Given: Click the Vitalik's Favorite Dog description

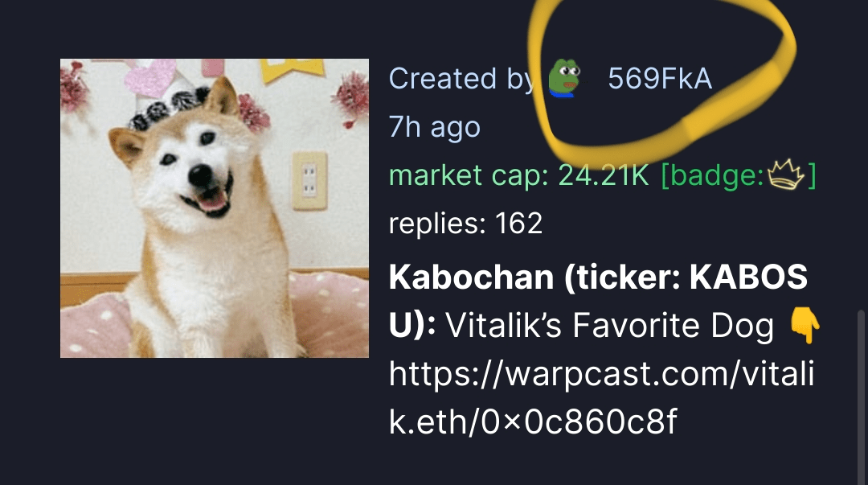Looking at the screenshot, I should [609, 325].
